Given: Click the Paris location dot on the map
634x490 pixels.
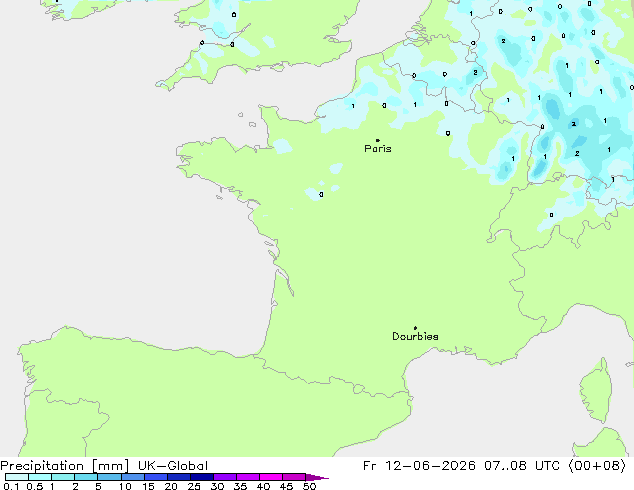Looking at the screenshot, I should click(378, 140).
